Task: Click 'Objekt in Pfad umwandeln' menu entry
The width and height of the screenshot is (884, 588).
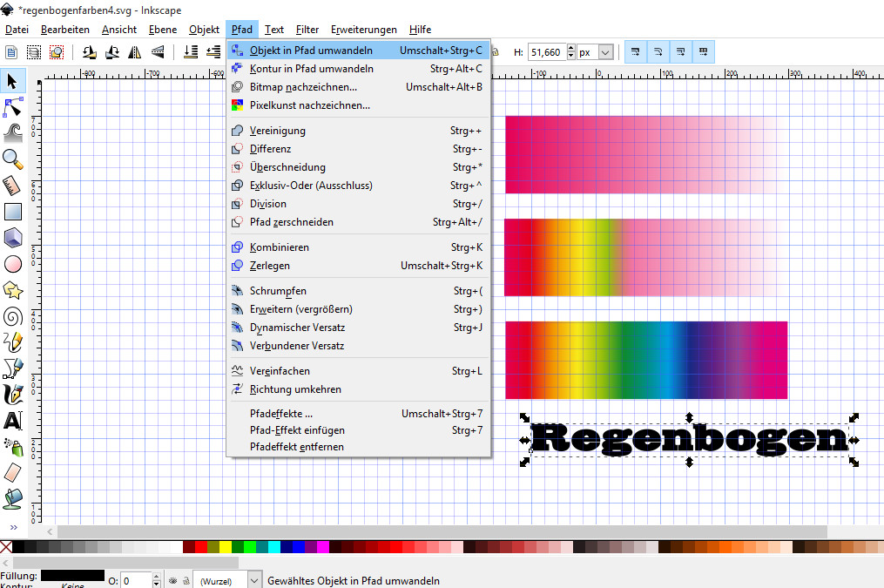Action: (311, 51)
